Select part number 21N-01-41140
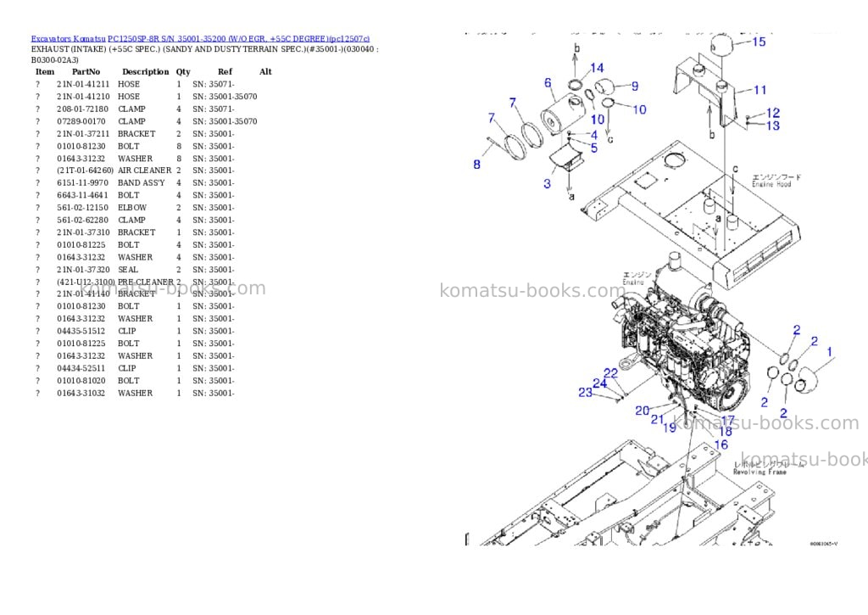The image size is (868, 615). [x=83, y=294]
